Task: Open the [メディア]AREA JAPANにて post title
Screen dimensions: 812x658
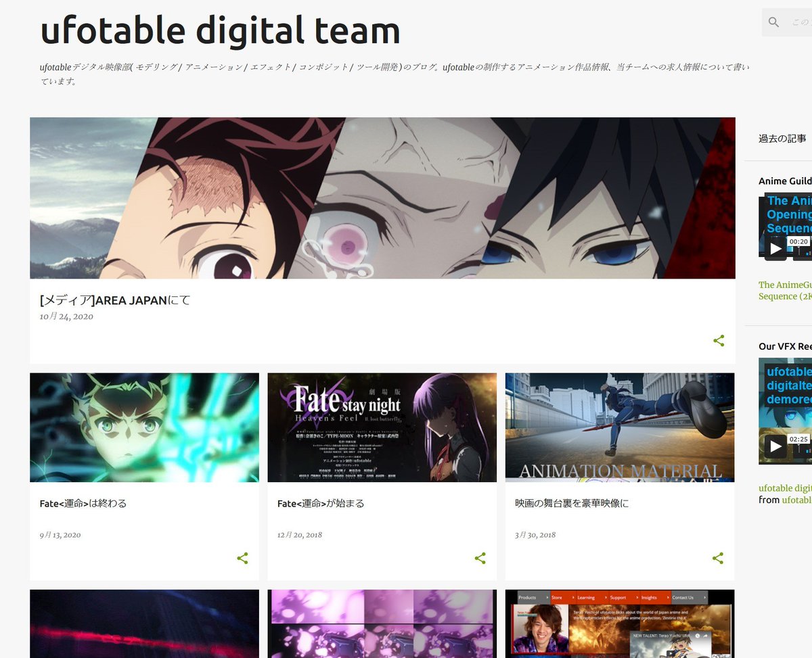Action: tap(115, 300)
